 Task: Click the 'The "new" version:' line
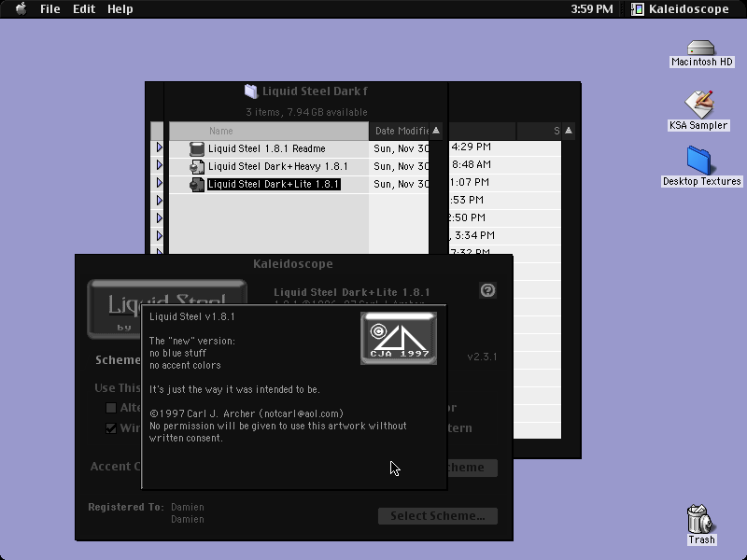click(x=192, y=341)
